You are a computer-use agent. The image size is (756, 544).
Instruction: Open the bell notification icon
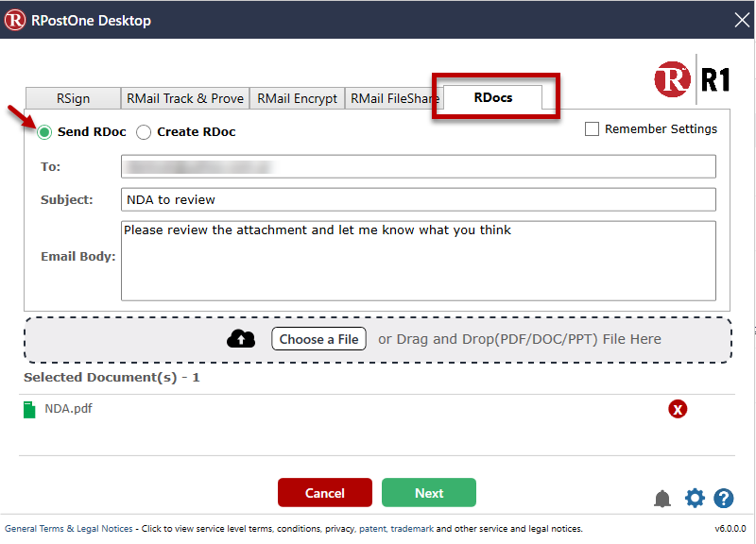(662, 498)
